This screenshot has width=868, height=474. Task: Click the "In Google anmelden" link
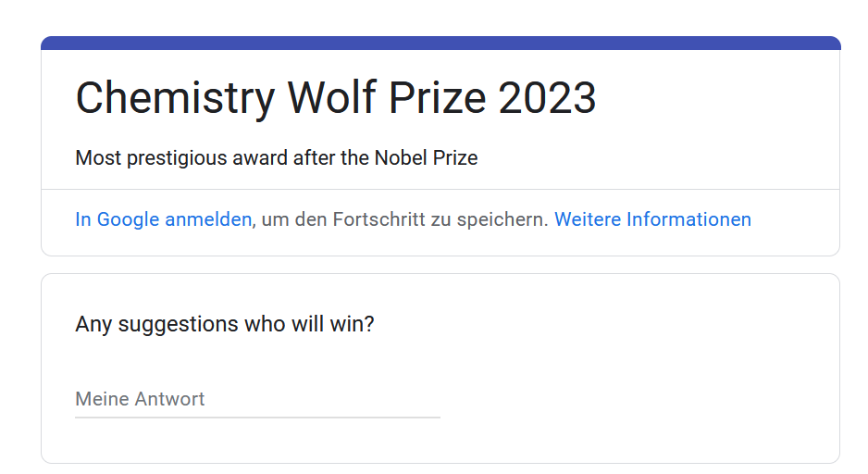(163, 219)
